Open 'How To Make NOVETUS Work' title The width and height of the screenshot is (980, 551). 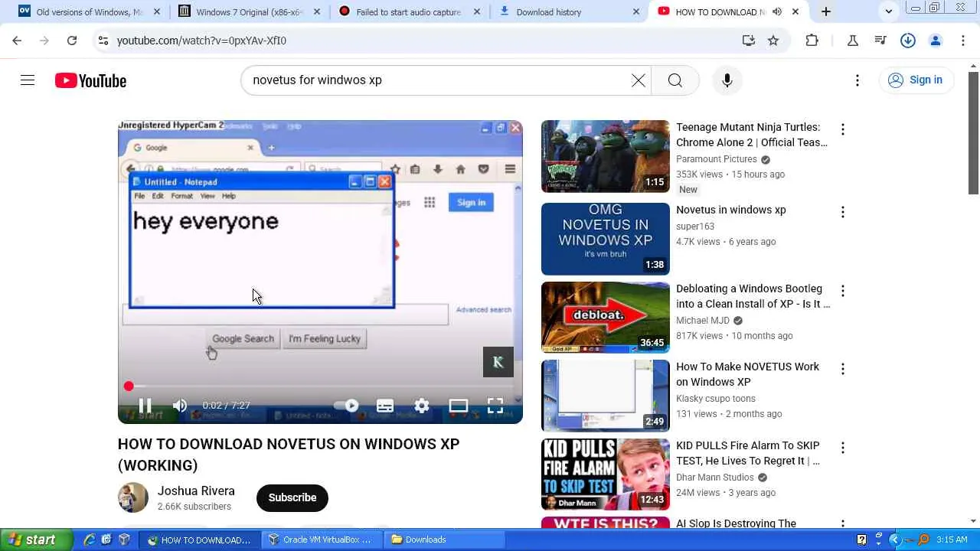coord(747,374)
